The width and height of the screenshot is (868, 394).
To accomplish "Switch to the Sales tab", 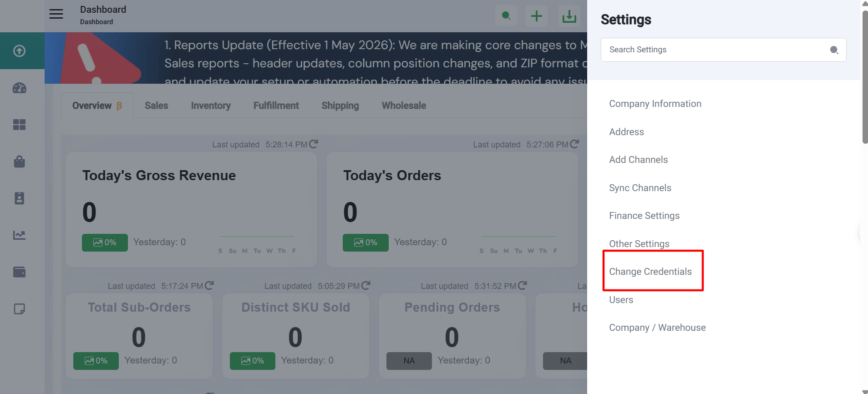I will (x=156, y=106).
